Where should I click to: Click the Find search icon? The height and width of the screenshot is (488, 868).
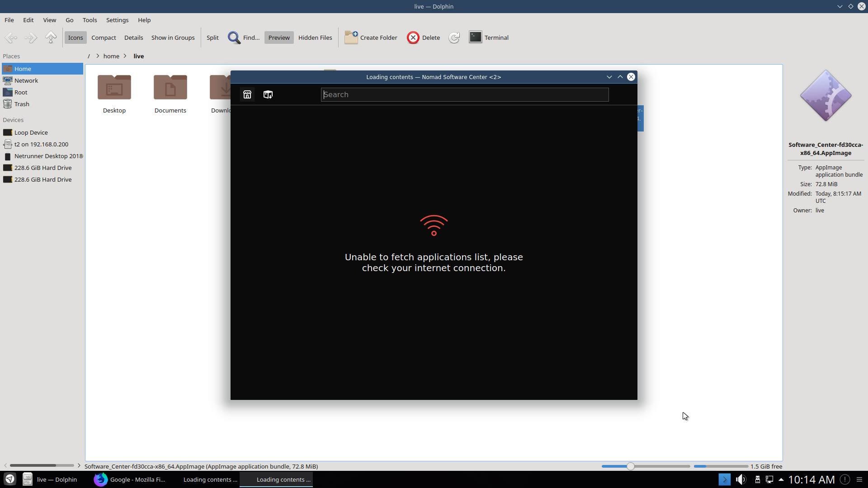234,38
